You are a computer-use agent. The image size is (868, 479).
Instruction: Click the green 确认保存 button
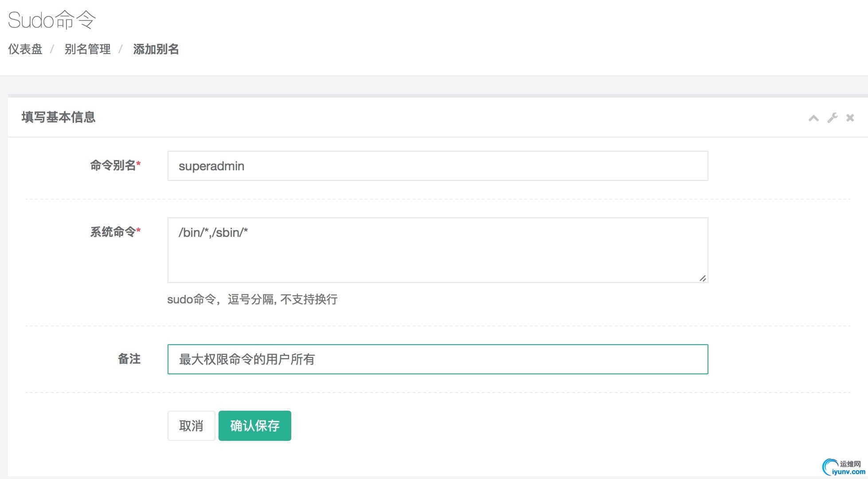click(x=254, y=426)
